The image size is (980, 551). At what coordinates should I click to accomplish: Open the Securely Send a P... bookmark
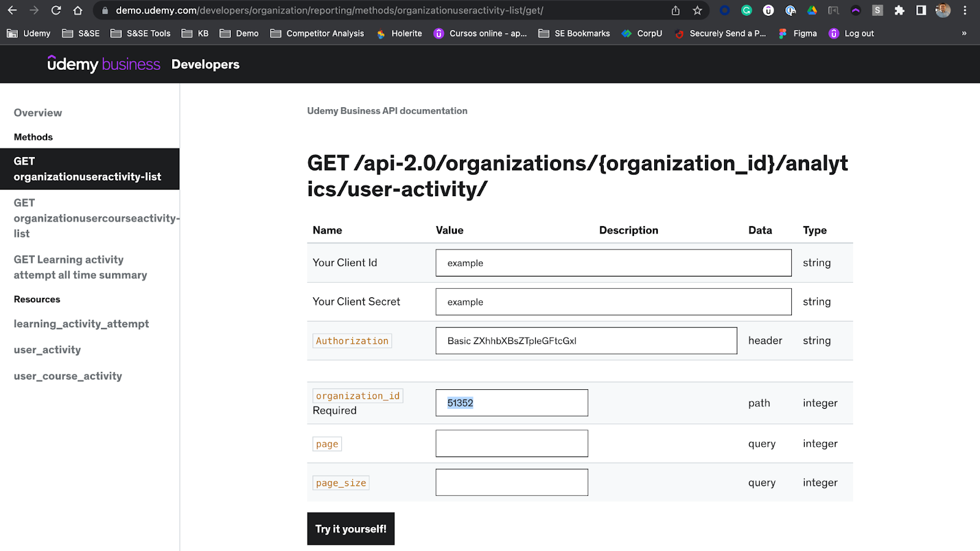click(x=720, y=34)
